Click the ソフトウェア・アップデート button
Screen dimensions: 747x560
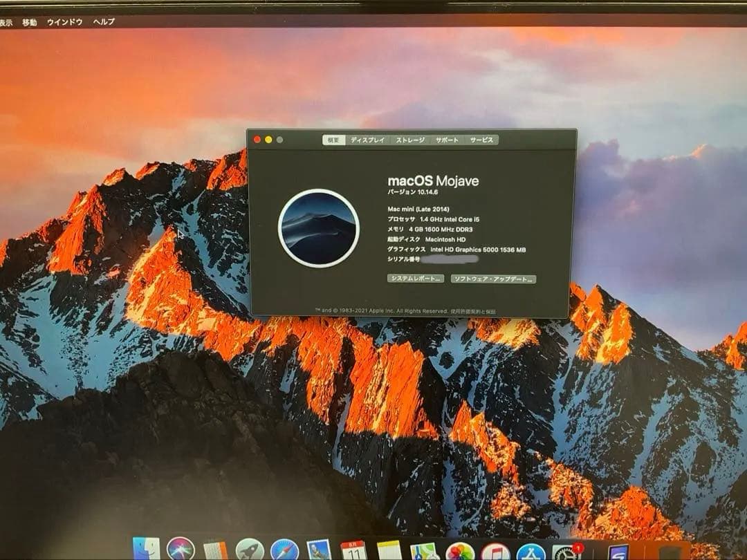(x=492, y=280)
